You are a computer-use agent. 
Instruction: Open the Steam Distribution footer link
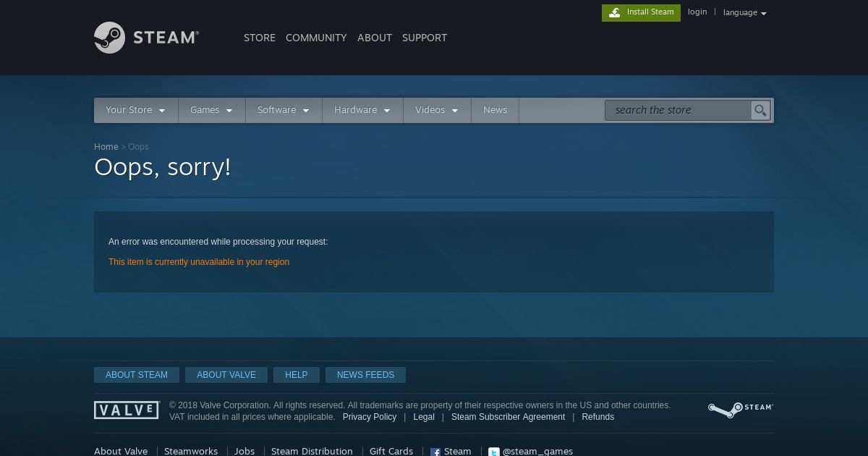312,451
